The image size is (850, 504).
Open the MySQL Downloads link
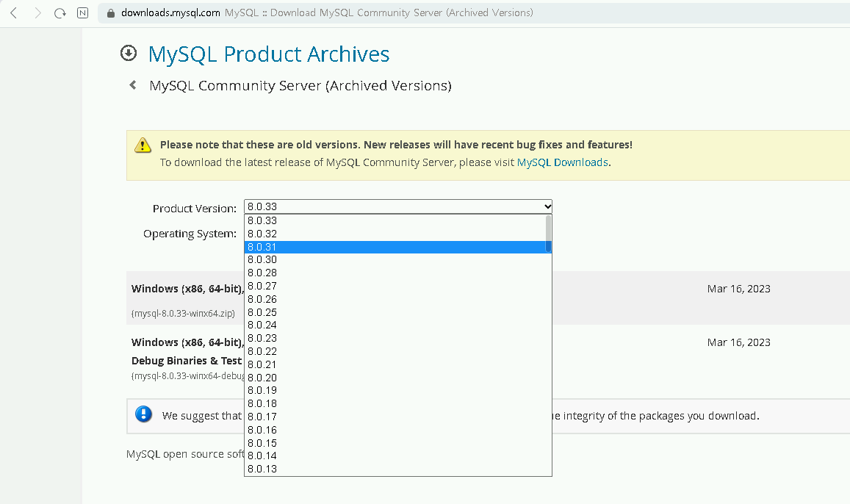pyautogui.click(x=562, y=162)
